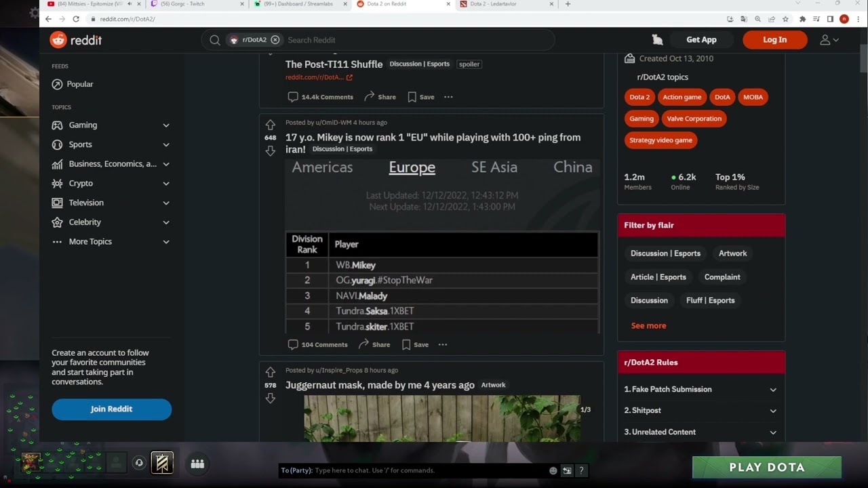Click the Join Reddit button
This screenshot has width=868, height=488.
pos(111,409)
